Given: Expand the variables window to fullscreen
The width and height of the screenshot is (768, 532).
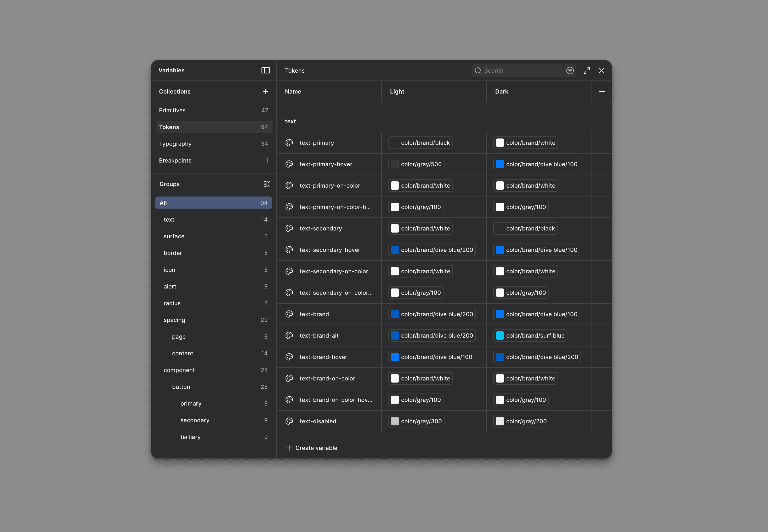Looking at the screenshot, I should pyautogui.click(x=587, y=71).
